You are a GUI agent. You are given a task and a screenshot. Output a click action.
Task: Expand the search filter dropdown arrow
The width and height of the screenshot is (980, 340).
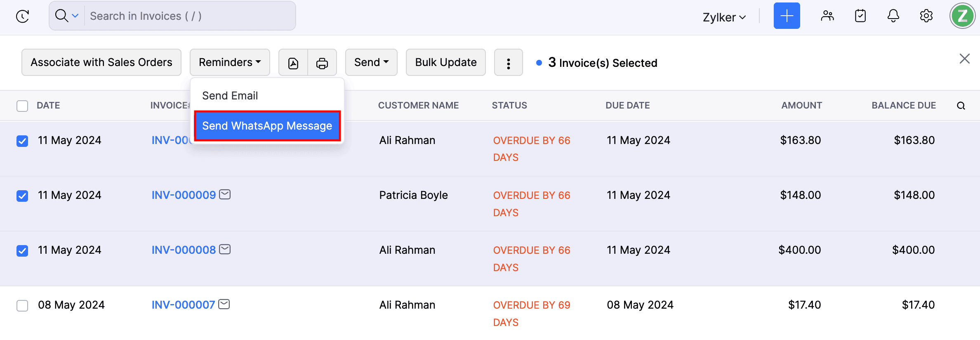tap(75, 16)
